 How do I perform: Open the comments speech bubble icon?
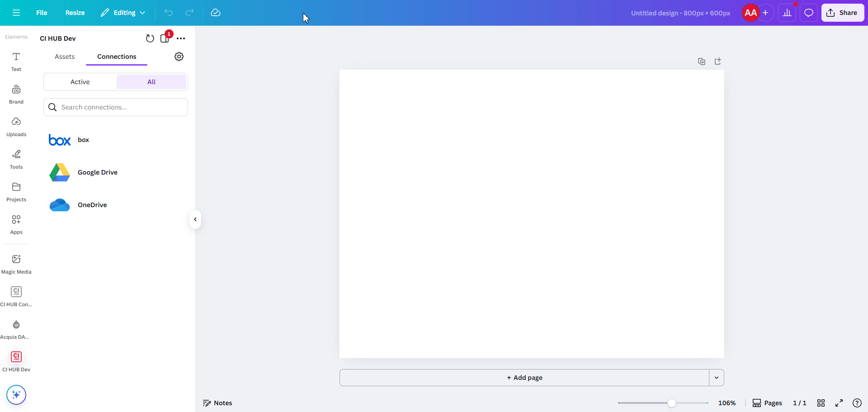click(809, 13)
